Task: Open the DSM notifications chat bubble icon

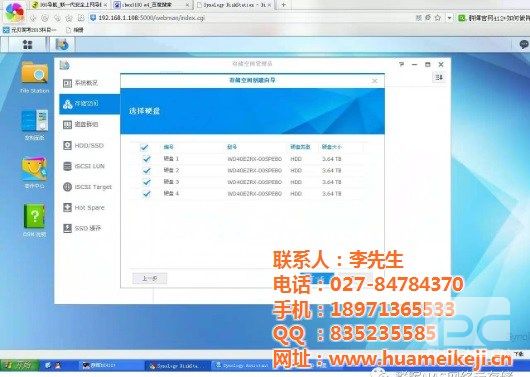Action: point(524,44)
